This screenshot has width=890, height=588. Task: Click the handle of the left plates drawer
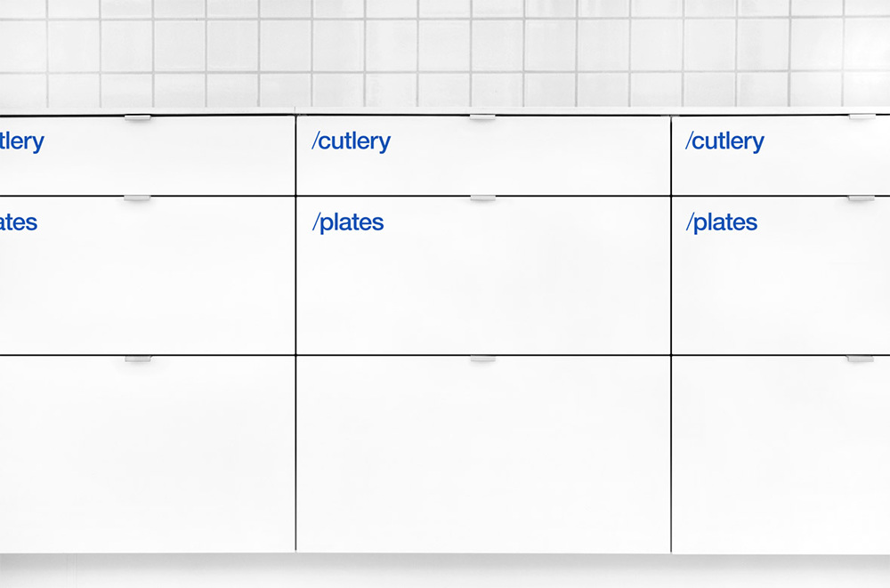pyautogui.click(x=137, y=198)
